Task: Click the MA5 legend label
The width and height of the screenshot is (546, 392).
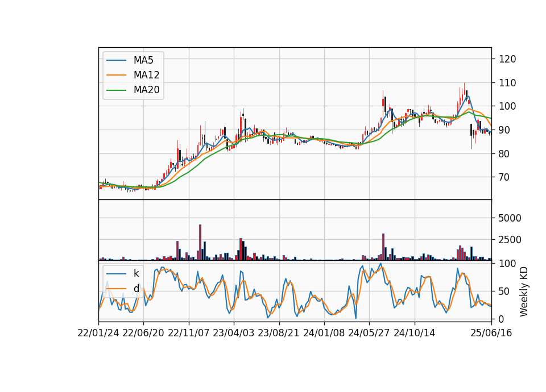Action: point(143,60)
